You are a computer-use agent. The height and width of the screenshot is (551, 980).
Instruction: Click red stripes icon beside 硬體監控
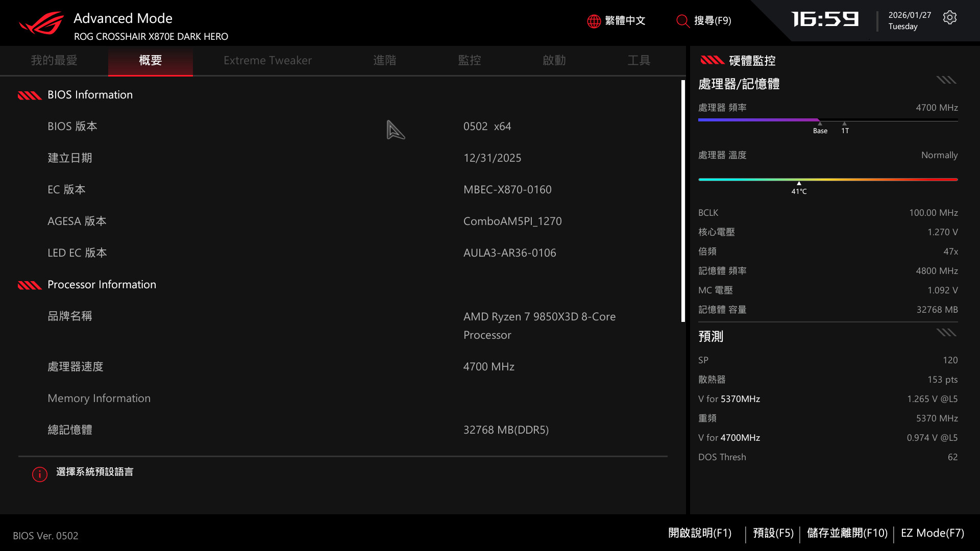click(x=712, y=61)
